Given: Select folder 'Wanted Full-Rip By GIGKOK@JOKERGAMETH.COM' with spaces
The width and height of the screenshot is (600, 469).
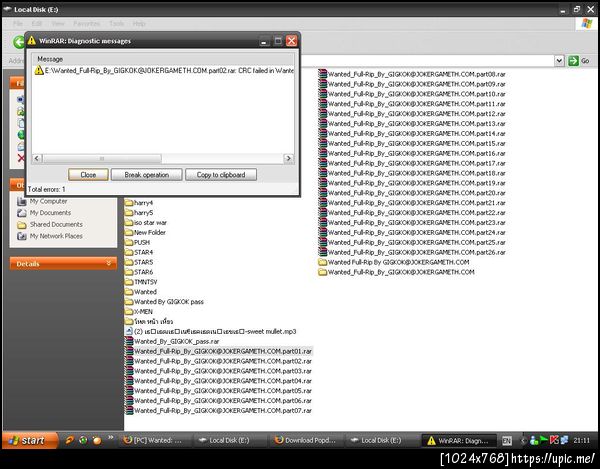Looking at the screenshot, I should 394,262.
